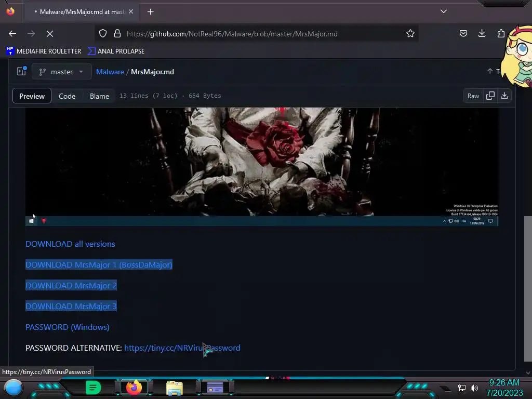Click the Malware repository breadcrumb link
Image resolution: width=532 pixels, height=399 pixels.
(110, 72)
